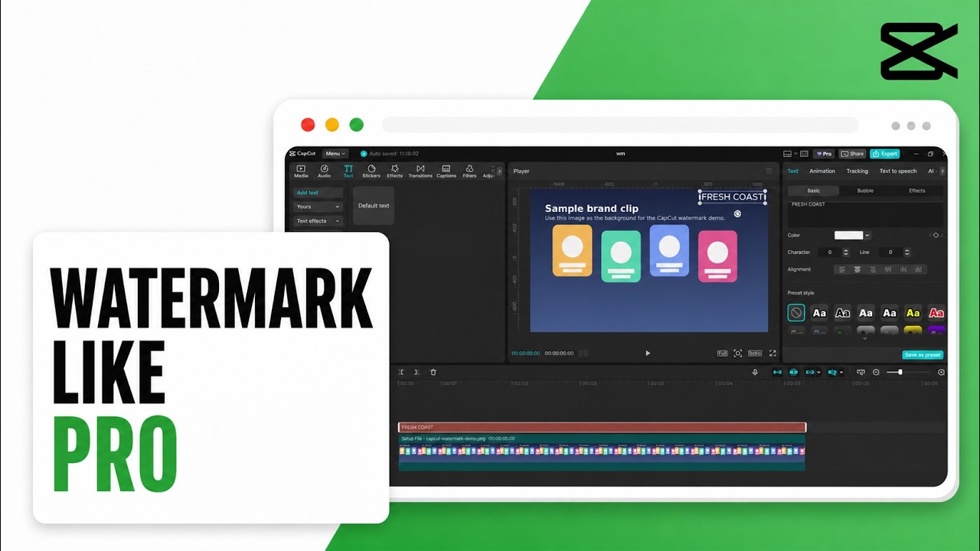Image resolution: width=980 pixels, height=551 pixels.
Task: Select the Basic sub-tab
Action: 813,191
